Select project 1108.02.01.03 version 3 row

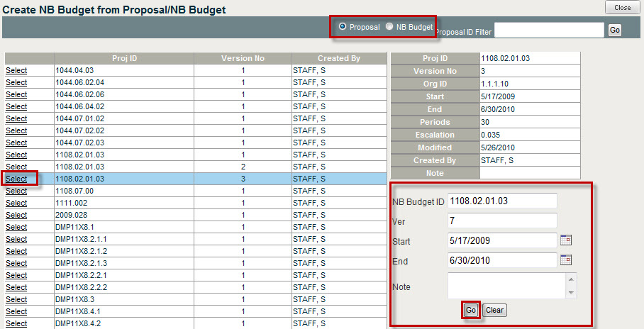[16, 179]
